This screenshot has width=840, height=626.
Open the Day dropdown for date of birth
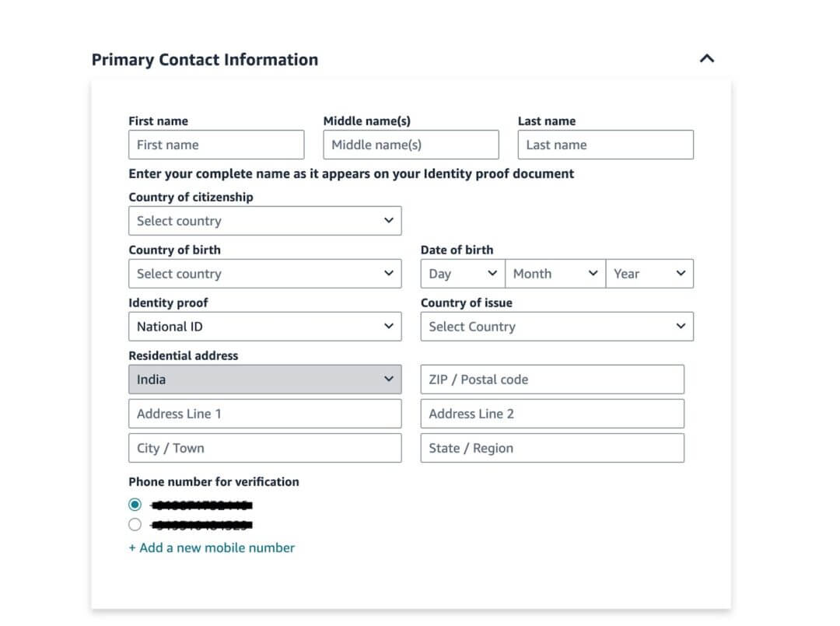[461, 273]
